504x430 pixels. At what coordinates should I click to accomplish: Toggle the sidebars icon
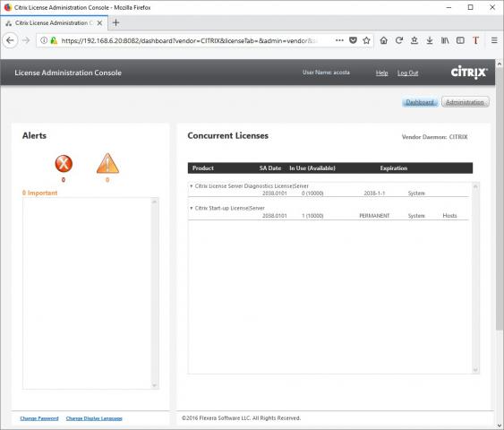click(460, 40)
